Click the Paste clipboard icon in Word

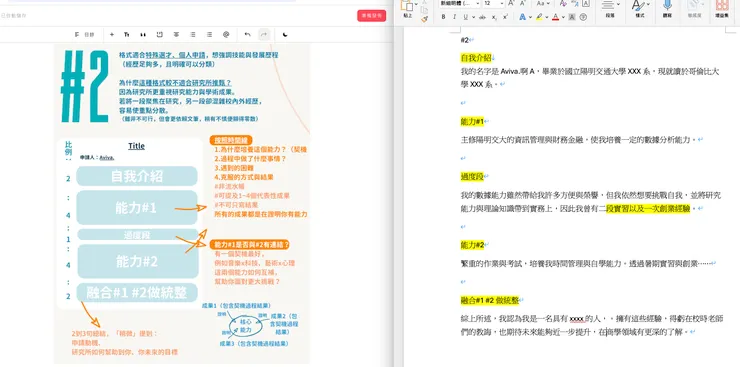coord(407,5)
